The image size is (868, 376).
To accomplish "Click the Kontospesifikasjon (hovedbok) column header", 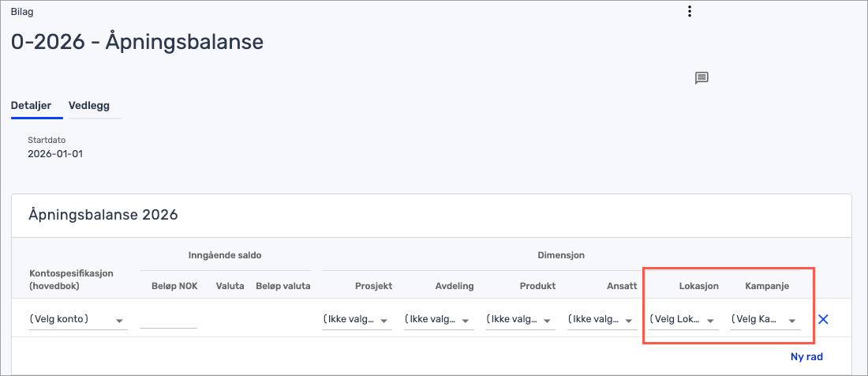I will pos(72,279).
